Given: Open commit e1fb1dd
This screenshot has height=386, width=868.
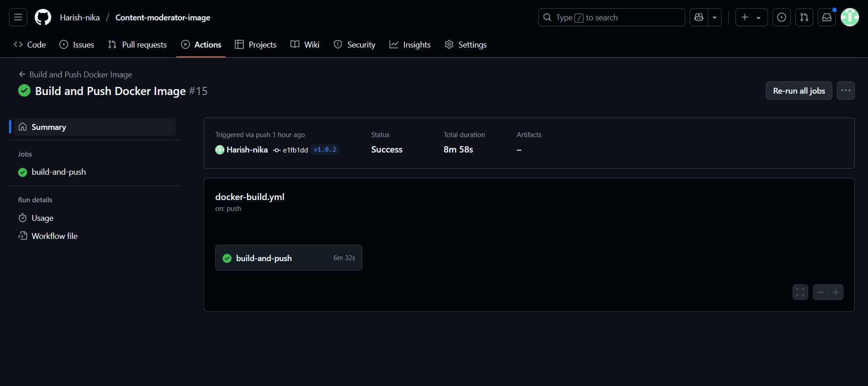Looking at the screenshot, I should (x=295, y=150).
